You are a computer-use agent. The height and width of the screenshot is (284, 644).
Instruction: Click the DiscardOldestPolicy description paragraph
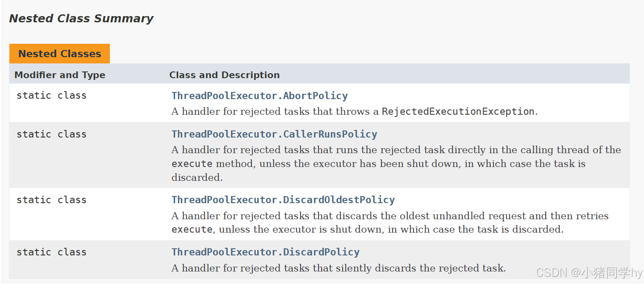click(x=390, y=222)
